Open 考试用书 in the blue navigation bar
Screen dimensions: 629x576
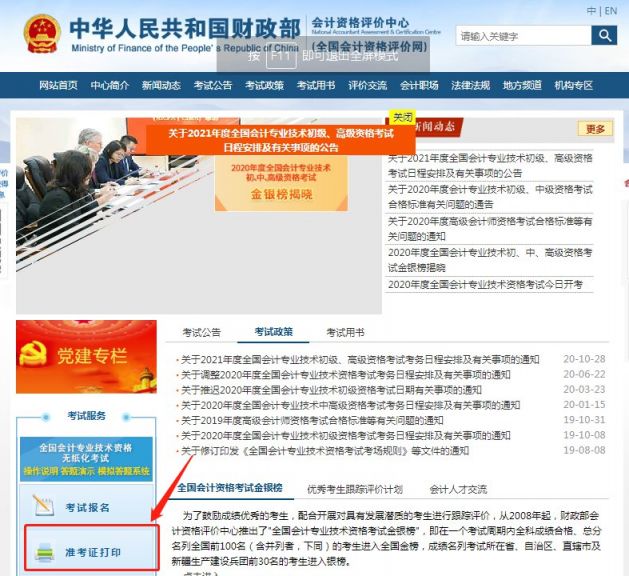click(x=316, y=85)
